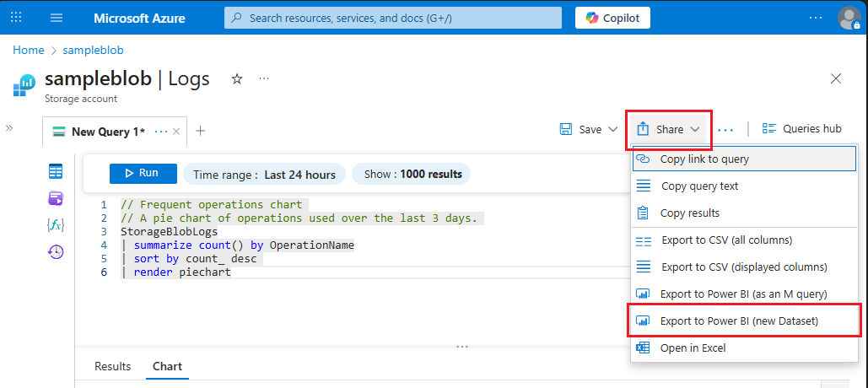Open the Query history clock icon
The width and height of the screenshot is (868, 388).
click(56, 252)
